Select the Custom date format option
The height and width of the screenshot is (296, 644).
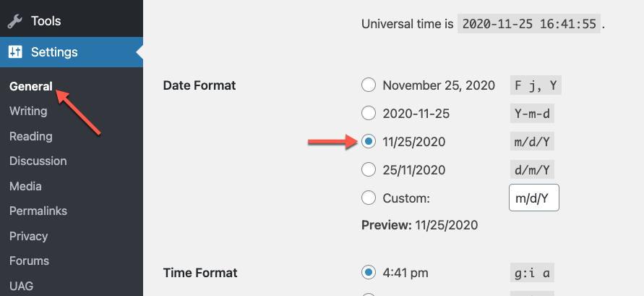[x=369, y=198]
